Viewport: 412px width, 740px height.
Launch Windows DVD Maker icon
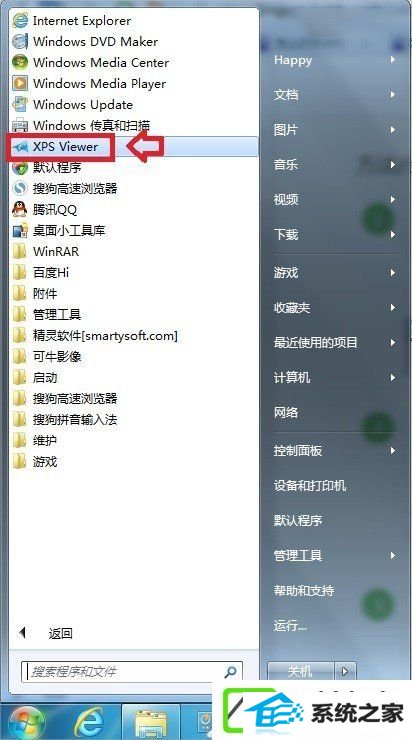(x=20, y=42)
